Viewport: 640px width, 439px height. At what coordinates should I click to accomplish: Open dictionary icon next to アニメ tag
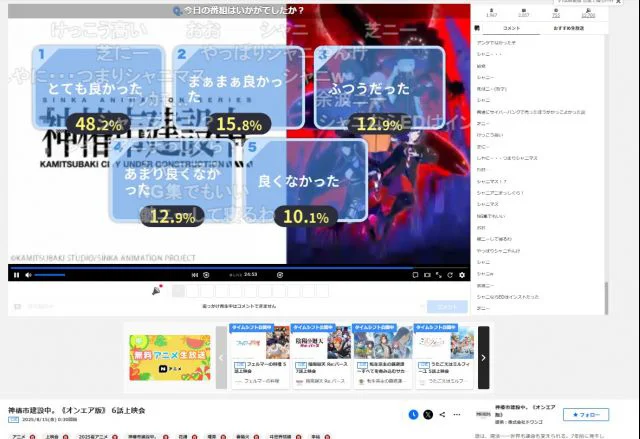(33, 437)
